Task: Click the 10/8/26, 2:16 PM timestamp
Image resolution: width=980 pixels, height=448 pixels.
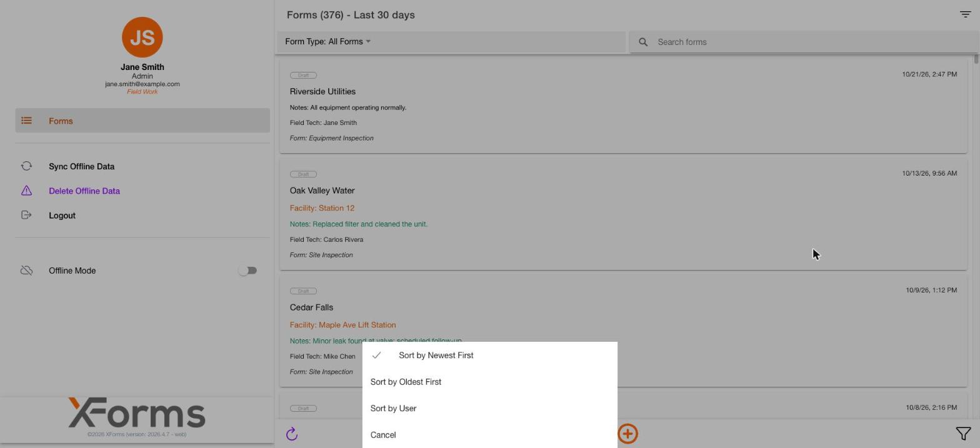Action: point(931,407)
